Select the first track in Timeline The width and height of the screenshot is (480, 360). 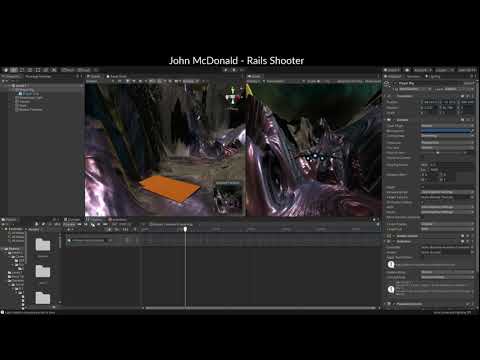tap(104, 240)
